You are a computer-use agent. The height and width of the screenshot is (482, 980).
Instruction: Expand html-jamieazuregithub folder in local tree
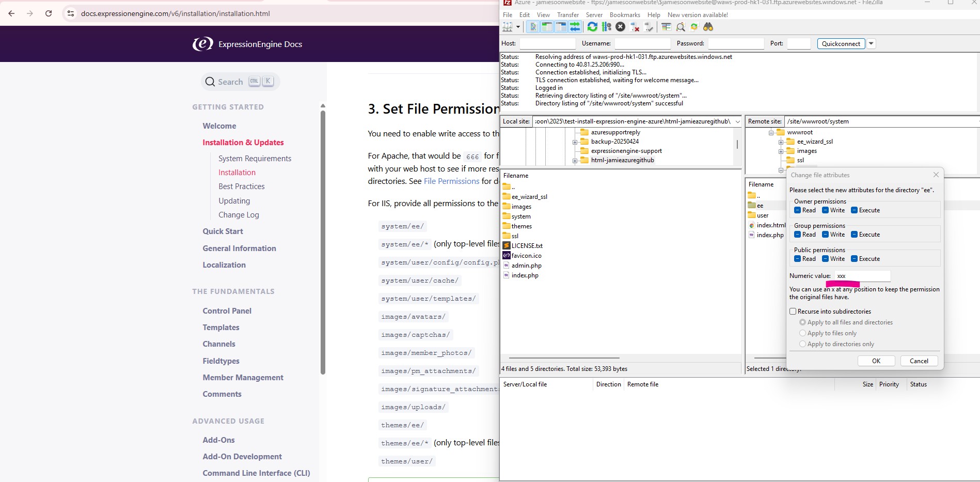click(575, 161)
